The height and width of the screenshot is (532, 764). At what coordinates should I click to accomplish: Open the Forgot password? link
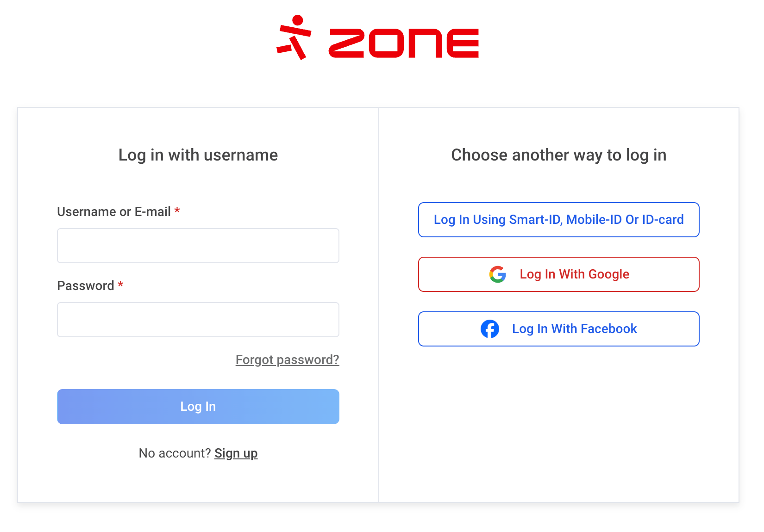coord(287,359)
